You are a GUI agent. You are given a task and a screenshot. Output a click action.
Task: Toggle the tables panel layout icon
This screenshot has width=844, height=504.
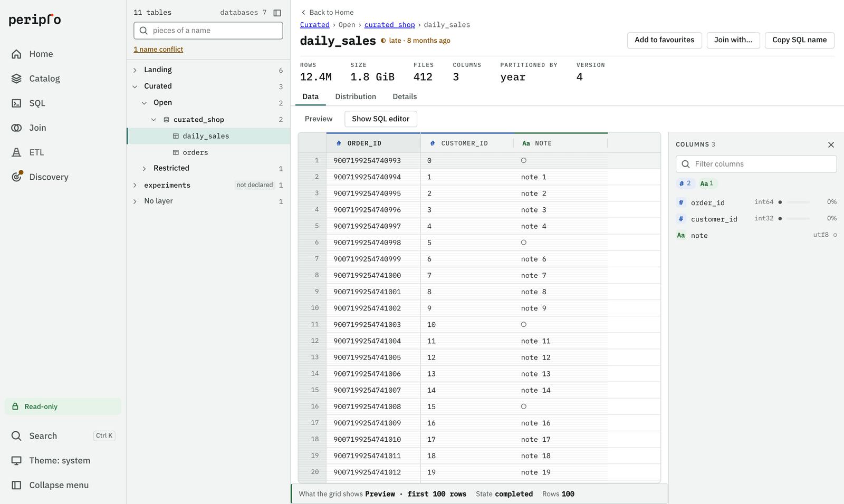pos(277,13)
